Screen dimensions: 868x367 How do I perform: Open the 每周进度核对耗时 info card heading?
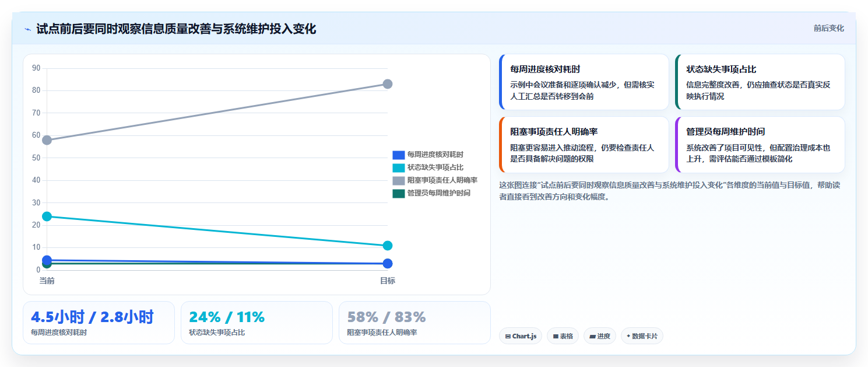[x=545, y=69]
